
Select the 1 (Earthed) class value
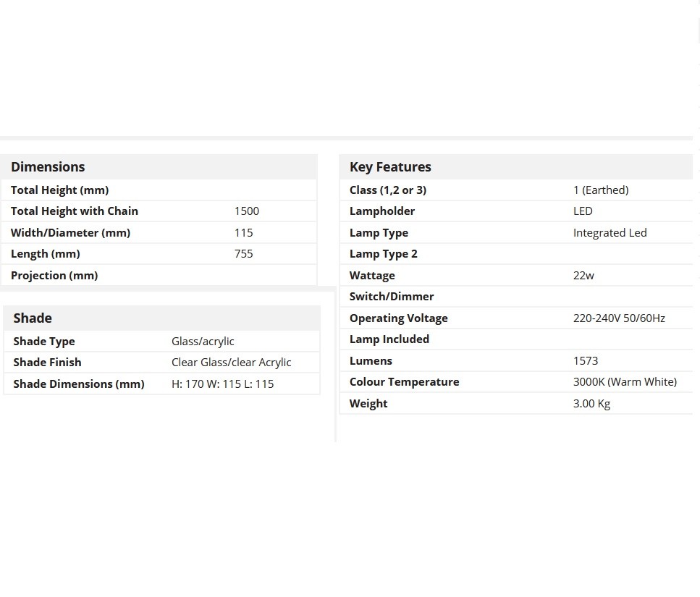[x=601, y=190]
